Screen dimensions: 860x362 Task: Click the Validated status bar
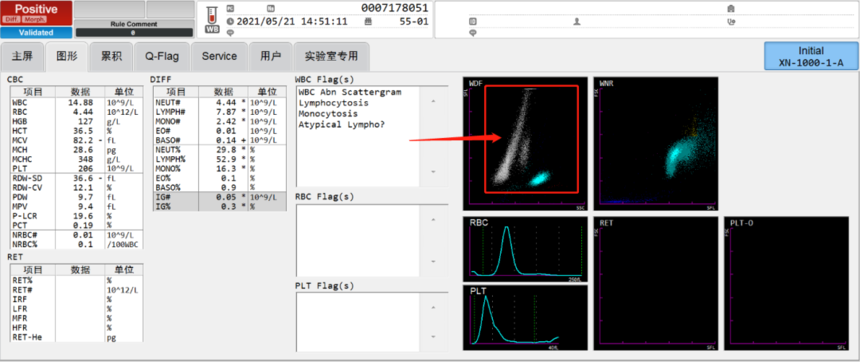36,32
